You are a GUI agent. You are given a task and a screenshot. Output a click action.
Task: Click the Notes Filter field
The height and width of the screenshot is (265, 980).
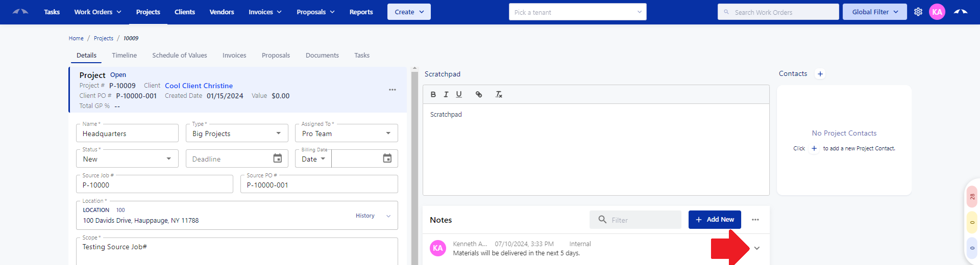pyautogui.click(x=635, y=220)
